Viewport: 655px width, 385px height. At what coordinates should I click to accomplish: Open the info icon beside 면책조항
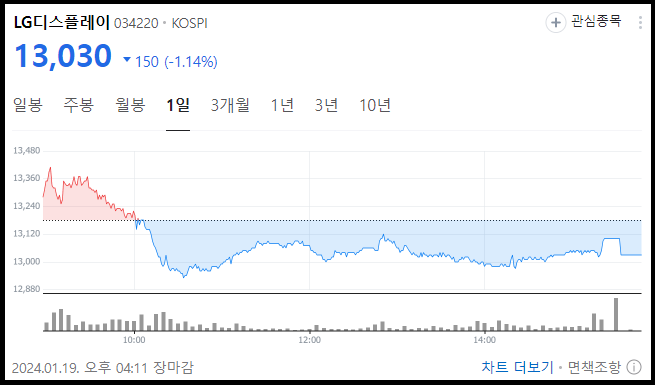pos(634,367)
